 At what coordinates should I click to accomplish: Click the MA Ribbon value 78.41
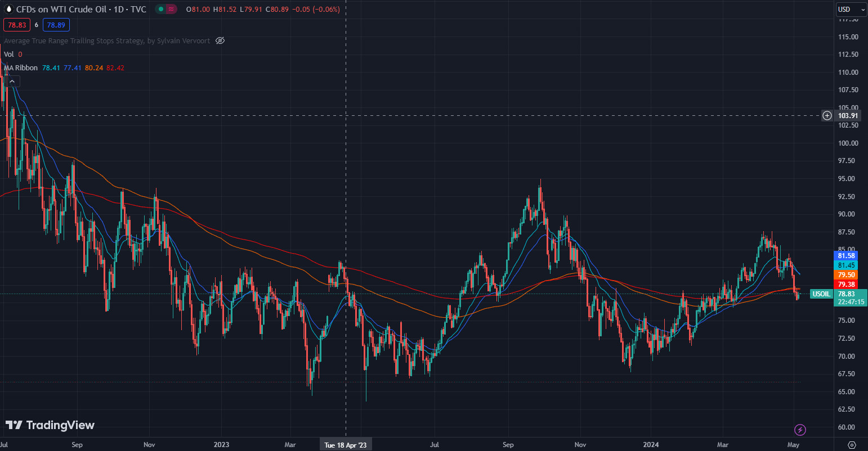[x=51, y=67]
